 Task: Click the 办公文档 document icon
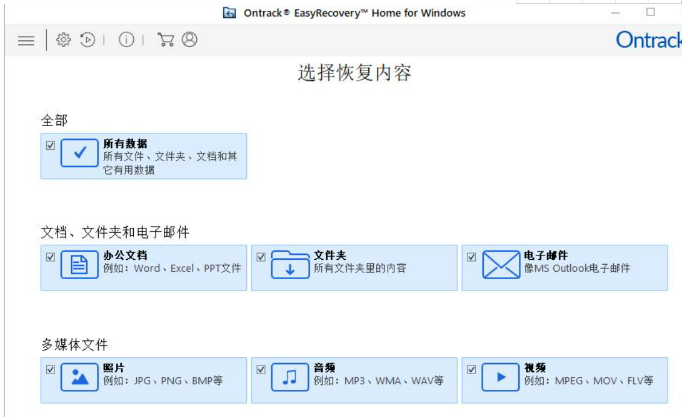(x=79, y=265)
